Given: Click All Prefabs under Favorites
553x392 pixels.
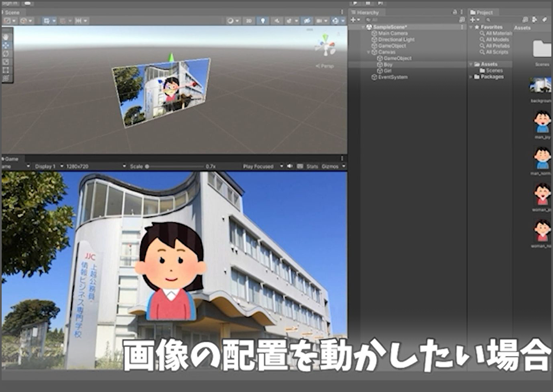Looking at the screenshot, I should (x=497, y=46).
